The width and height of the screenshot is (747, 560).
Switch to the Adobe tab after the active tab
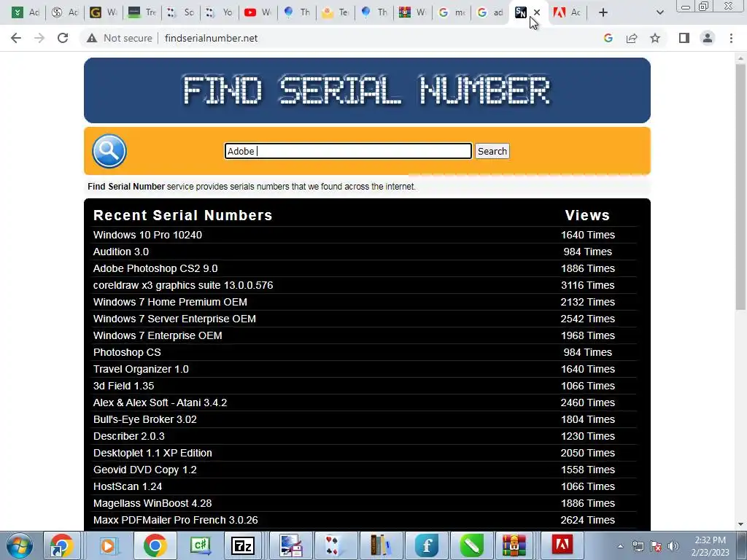click(567, 12)
